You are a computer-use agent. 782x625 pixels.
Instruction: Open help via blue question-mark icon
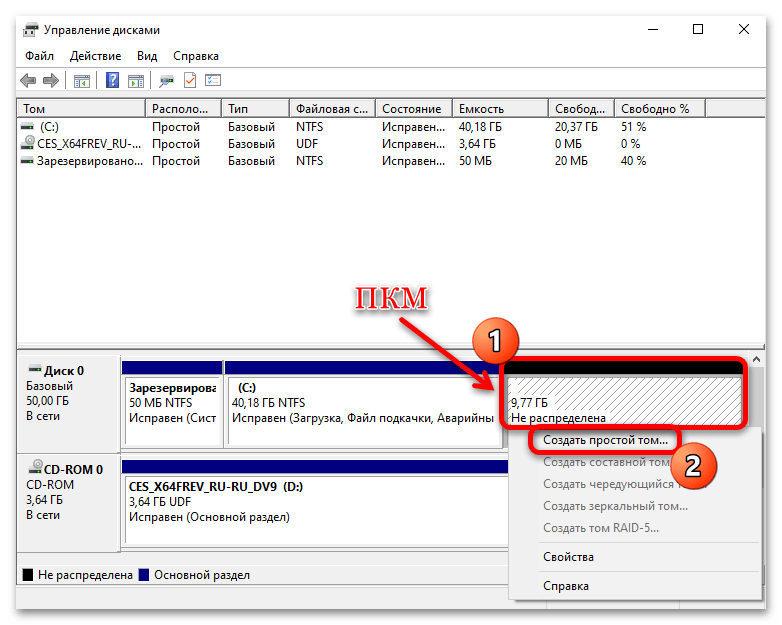point(113,80)
